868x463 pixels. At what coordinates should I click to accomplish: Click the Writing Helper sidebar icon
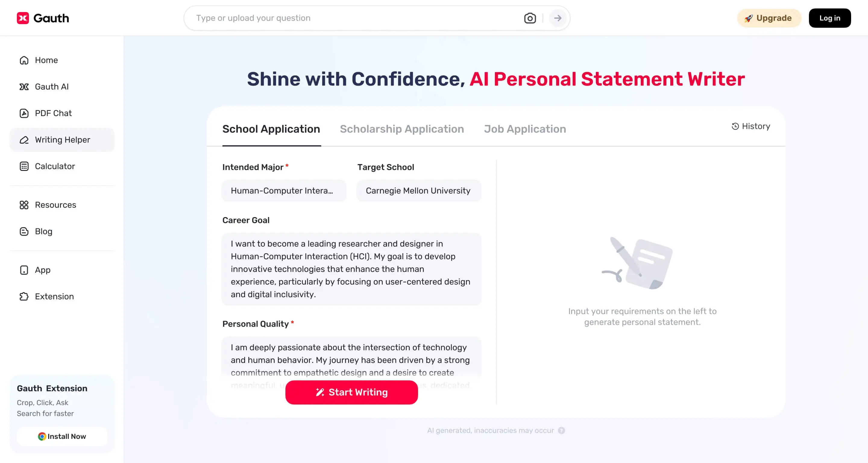click(x=24, y=140)
